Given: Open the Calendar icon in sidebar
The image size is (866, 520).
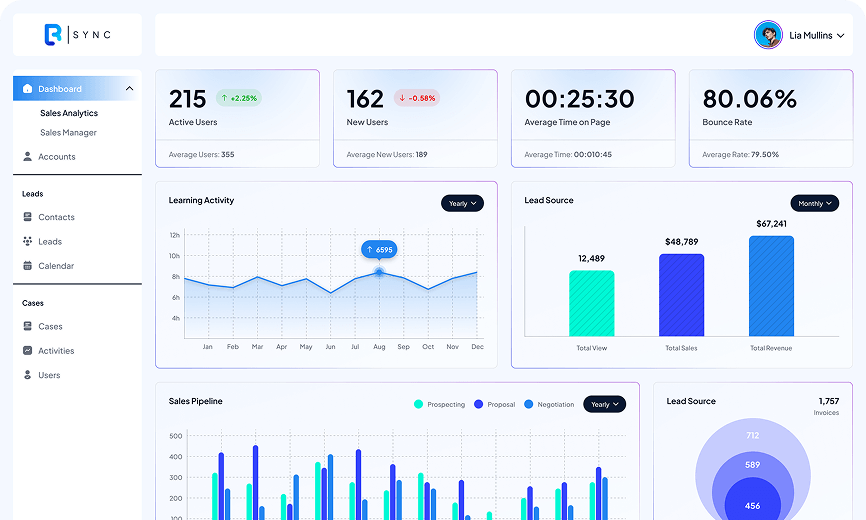Looking at the screenshot, I should (27, 265).
